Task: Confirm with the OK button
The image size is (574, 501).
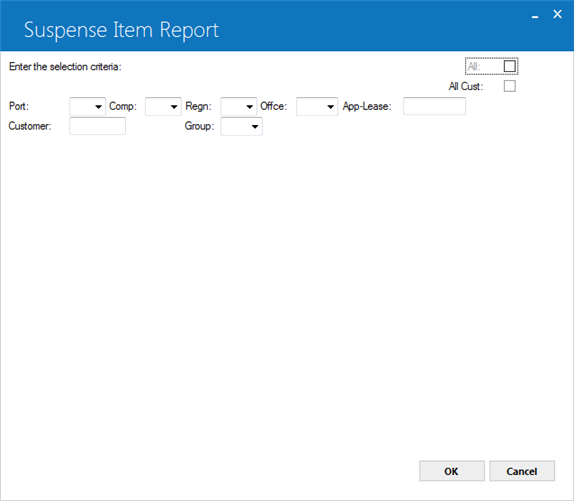Action: click(452, 471)
